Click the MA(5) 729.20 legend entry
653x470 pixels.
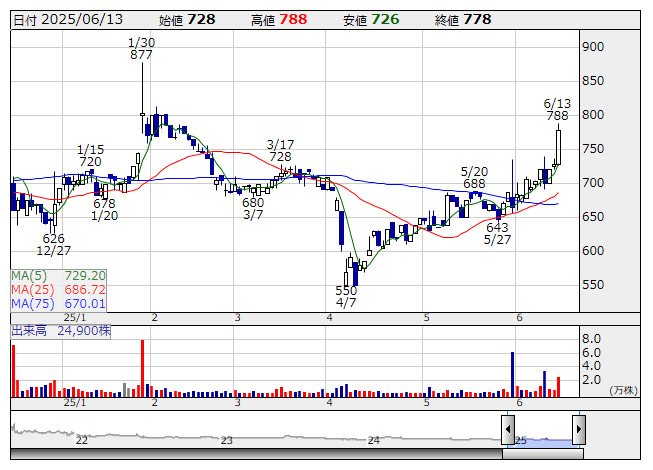click(x=58, y=276)
